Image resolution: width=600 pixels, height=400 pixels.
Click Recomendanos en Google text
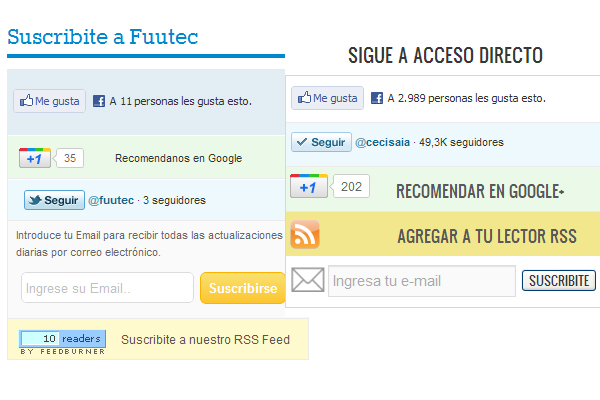pyautogui.click(x=179, y=158)
